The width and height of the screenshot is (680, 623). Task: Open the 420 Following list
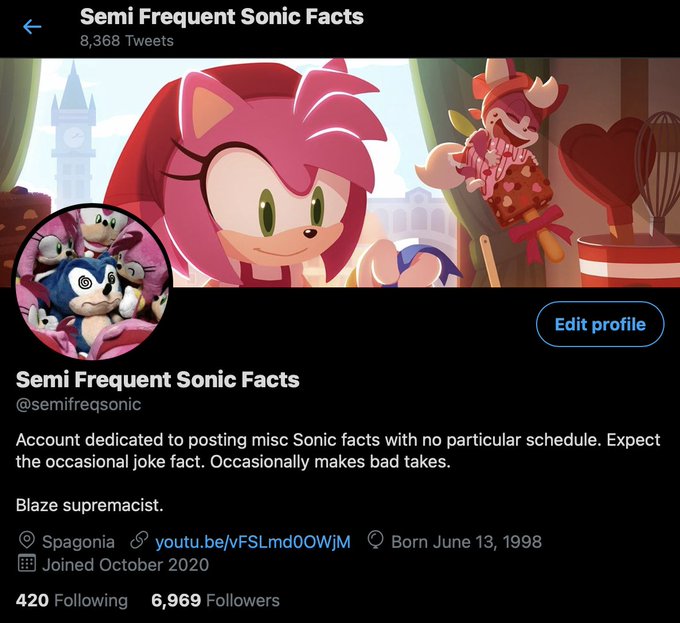pyautogui.click(x=72, y=600)
